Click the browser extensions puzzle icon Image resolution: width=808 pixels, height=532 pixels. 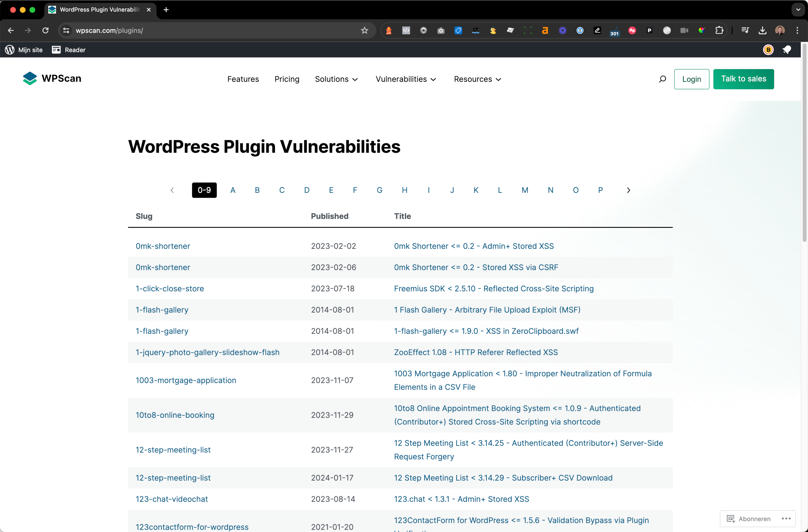pos(719,30)
